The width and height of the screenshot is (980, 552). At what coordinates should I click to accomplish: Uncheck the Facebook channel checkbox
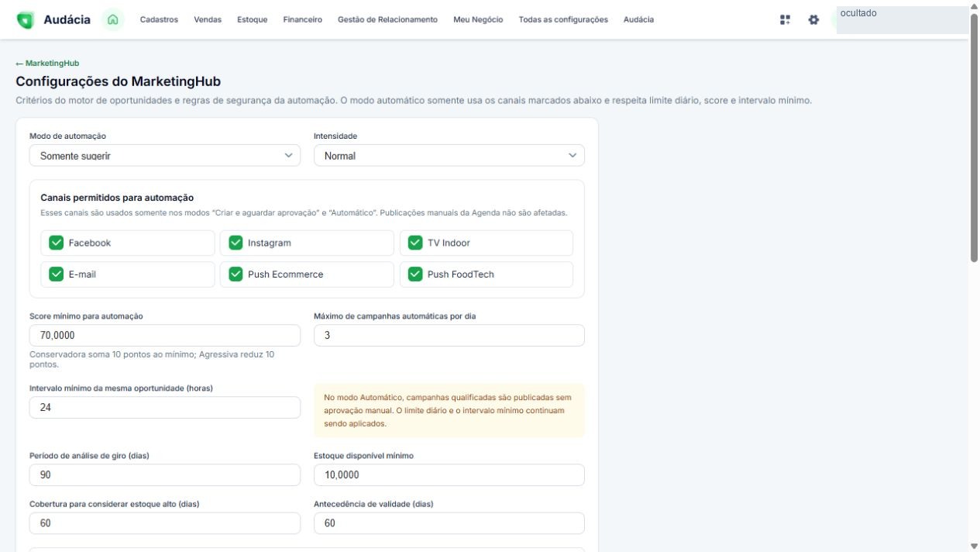(x=57, y=243)
